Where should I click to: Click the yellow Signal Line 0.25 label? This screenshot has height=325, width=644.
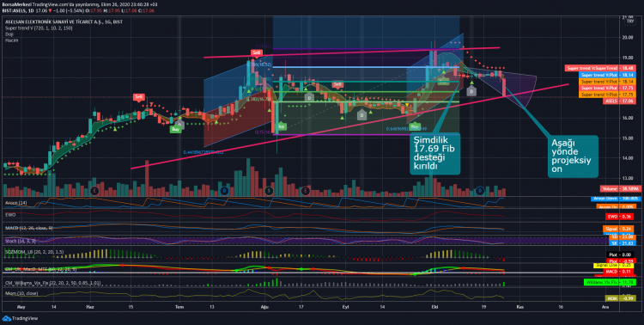[x=615, y=266]
